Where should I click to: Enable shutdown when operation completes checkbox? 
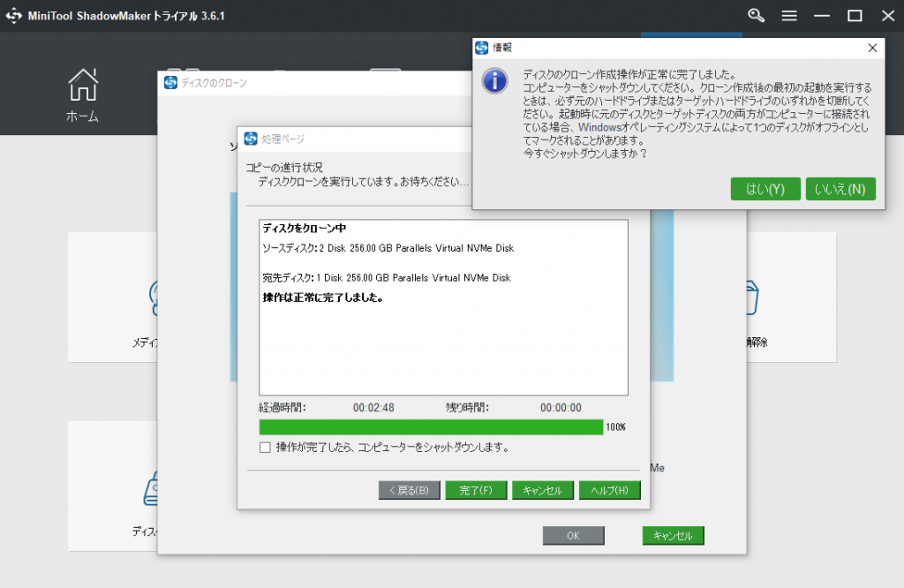[265, 448]
